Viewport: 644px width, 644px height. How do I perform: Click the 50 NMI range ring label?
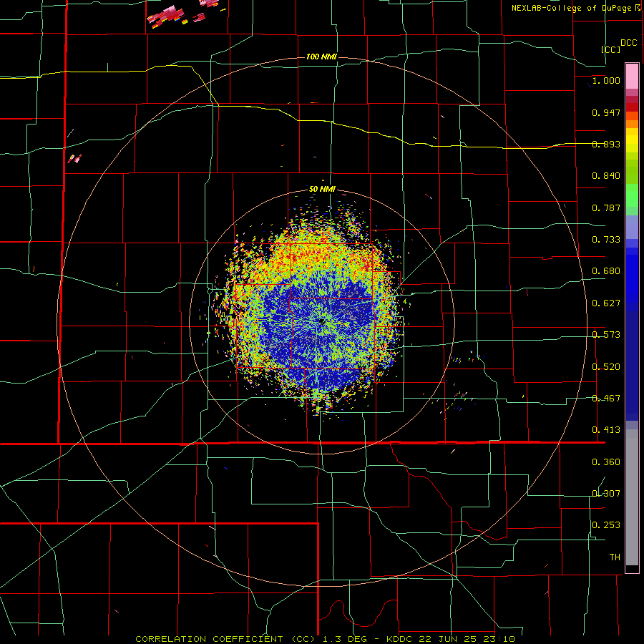[x=322, y=190]
